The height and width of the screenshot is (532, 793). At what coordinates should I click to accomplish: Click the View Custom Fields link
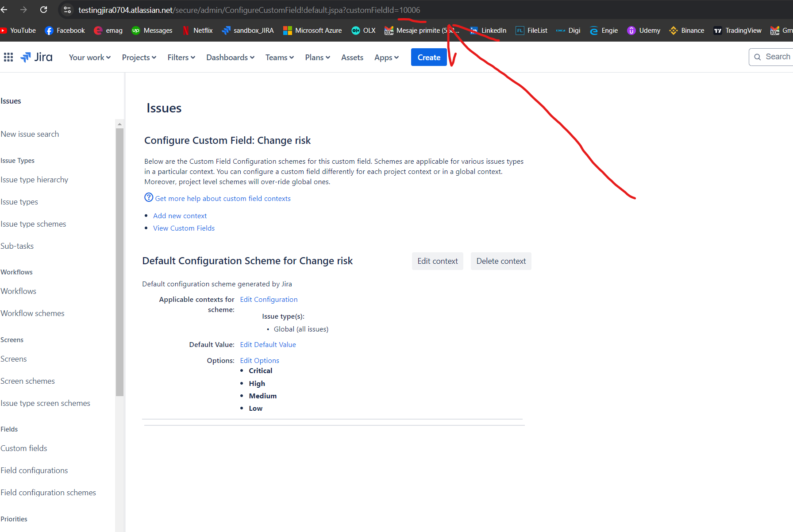pos(184,228)
